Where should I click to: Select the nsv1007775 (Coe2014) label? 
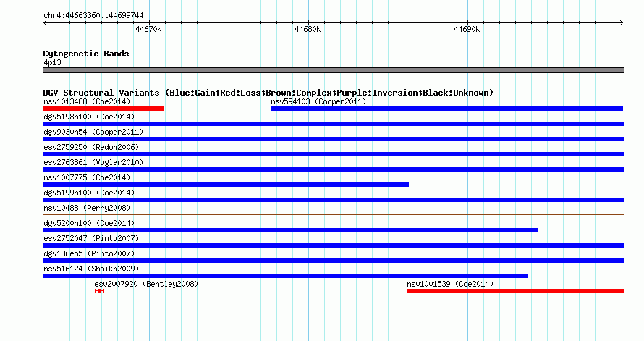tap(87, 177)
